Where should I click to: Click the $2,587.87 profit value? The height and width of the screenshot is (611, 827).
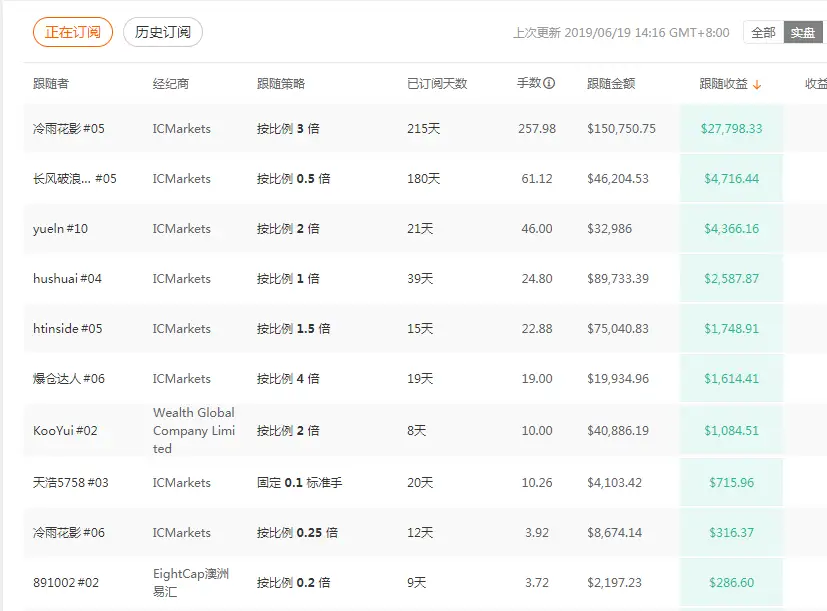[x=732, y=279]
